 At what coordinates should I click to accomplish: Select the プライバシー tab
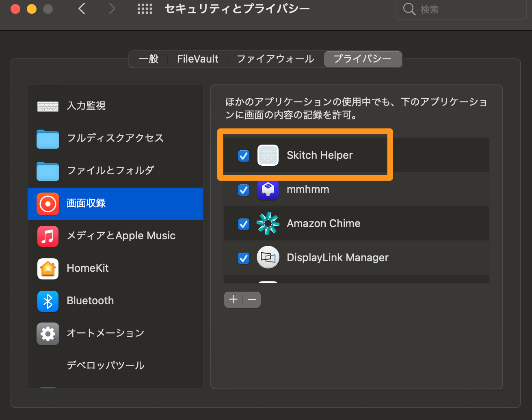(x=363, y=59)
